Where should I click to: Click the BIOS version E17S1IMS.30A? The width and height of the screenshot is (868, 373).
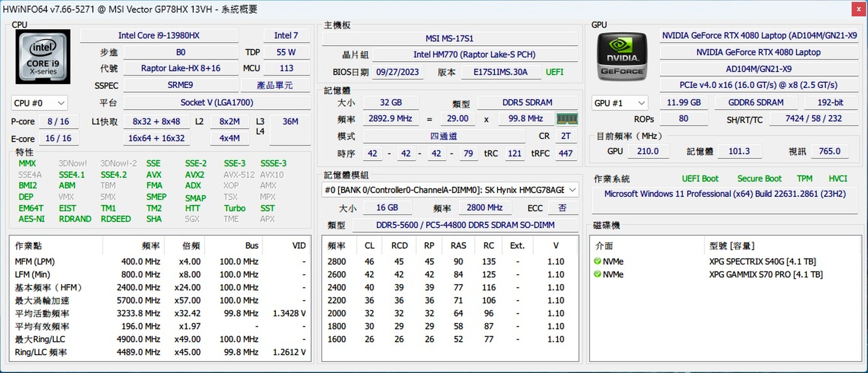point(500,72)
